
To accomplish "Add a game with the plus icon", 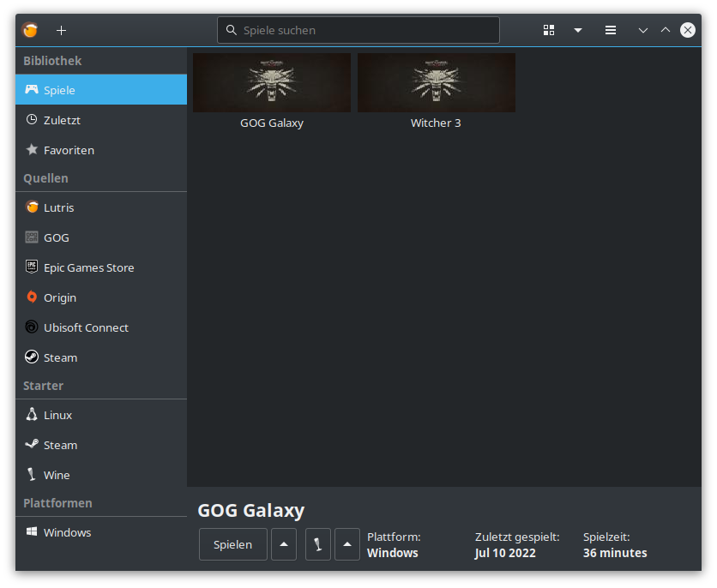I will (61, 30).
